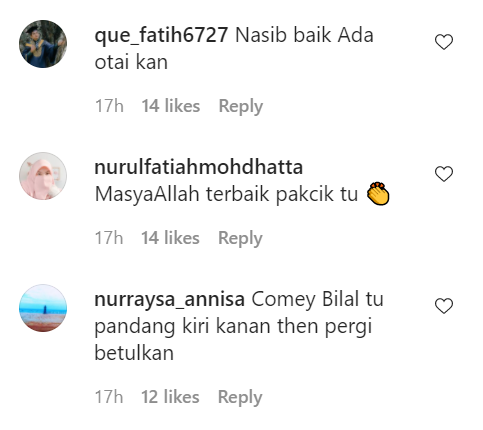Open nurraysa_annisa's beach profile photo
This screenshot has height=430, width=483.
coord(43,308)
